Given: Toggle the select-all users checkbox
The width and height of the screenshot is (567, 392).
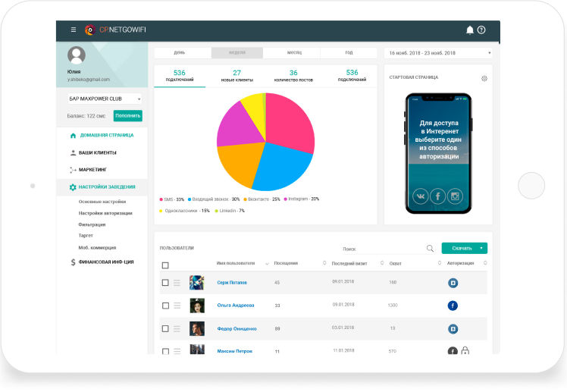Looking at the screenshot, I should click(x=165, y=265).
